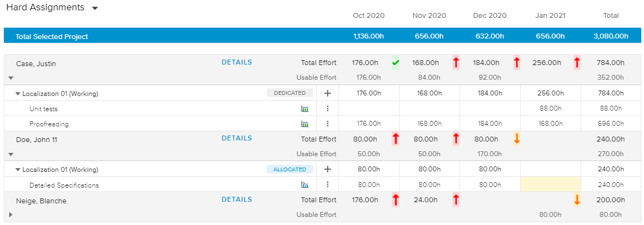This screenshot has width=644, height=225.
Task: Click the orange down arrow in John Doe's row
Action: [517, 139]
